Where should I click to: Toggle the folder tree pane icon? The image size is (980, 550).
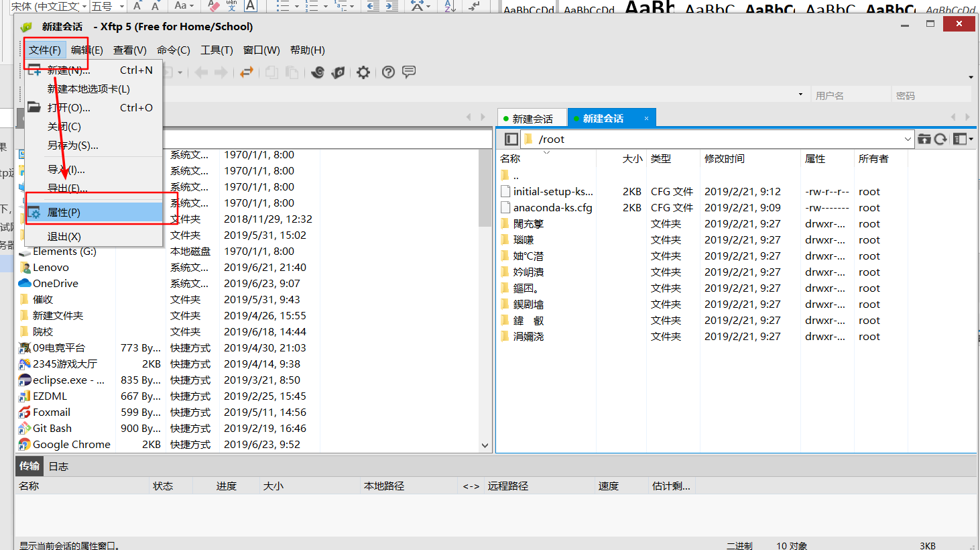(x=511, y=139)
